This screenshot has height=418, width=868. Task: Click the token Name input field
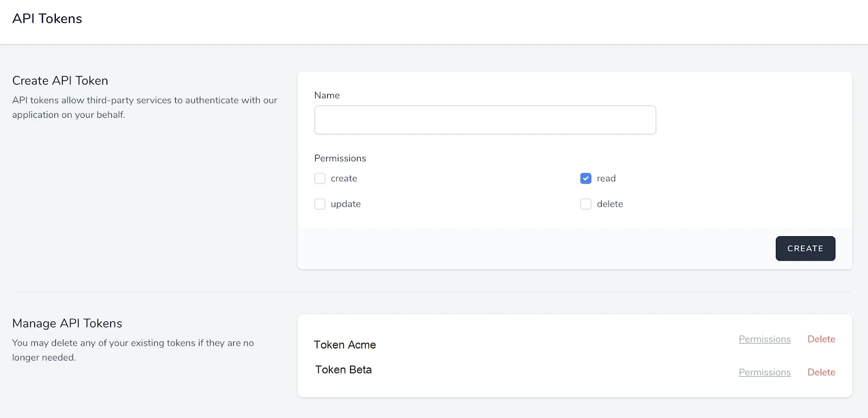(x=484, y=120)
